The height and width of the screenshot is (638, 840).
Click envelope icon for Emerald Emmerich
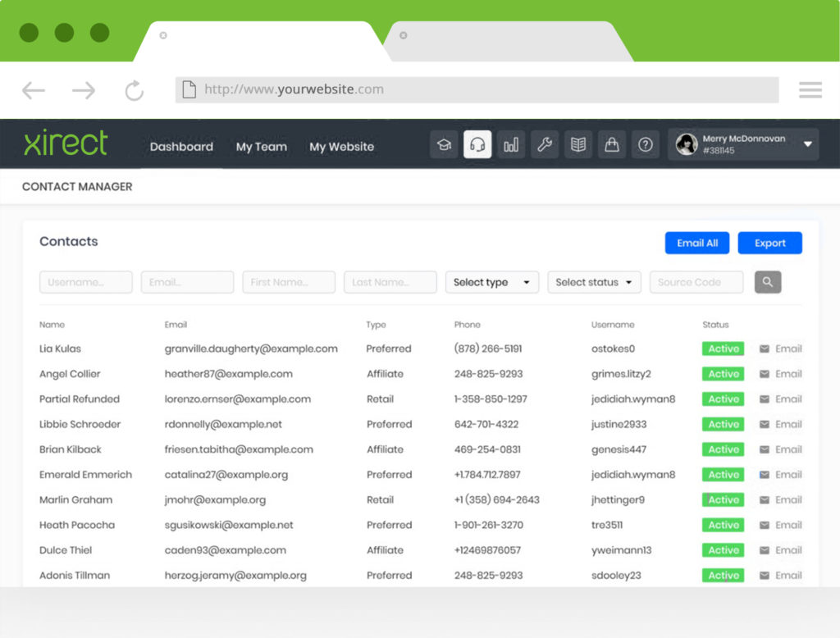tap(765, 475)
